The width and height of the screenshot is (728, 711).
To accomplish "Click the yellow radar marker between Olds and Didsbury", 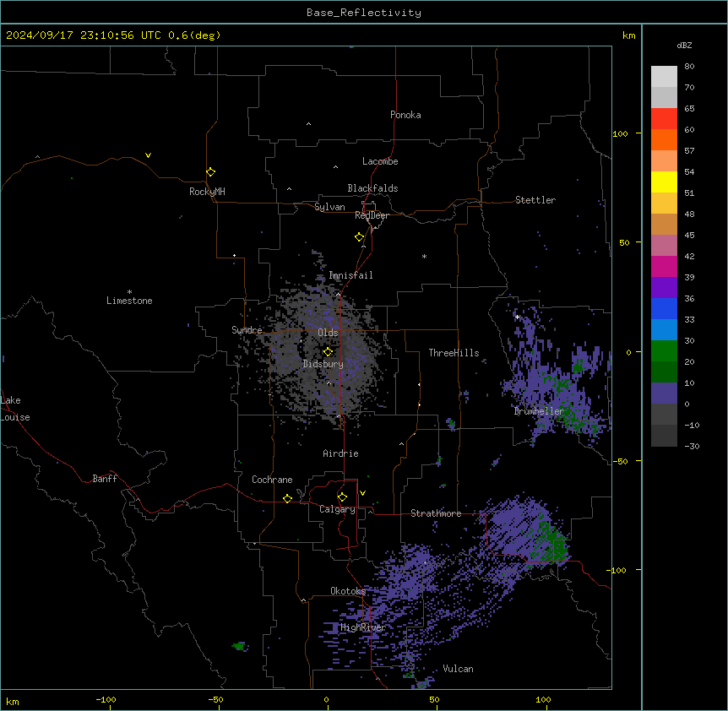I will [x=328, y=352].
